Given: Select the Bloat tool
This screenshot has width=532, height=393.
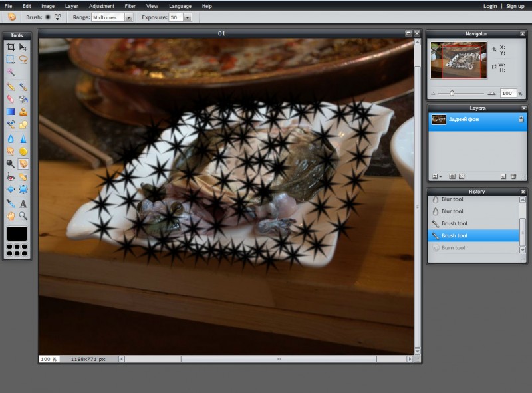Looking at the screenshot, I should pos(11,189).
